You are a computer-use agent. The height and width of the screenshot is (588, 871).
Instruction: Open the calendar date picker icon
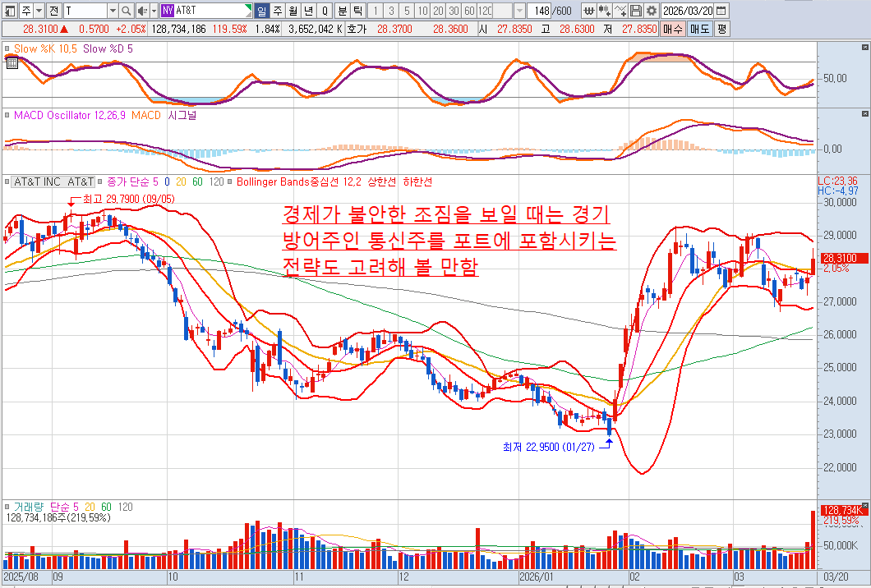(721, 11)
